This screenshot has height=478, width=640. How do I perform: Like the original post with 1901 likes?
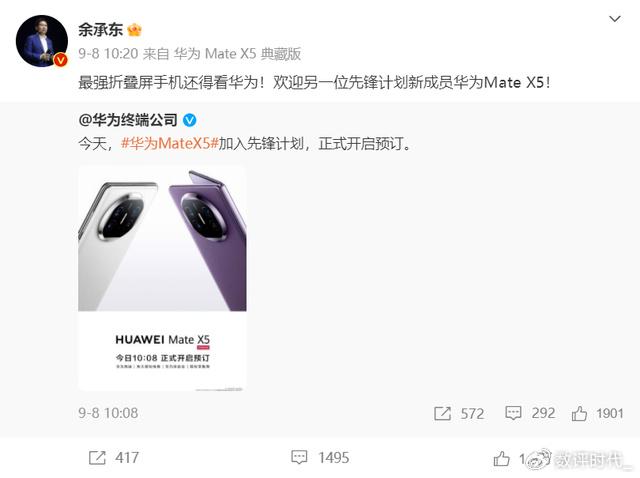click(579, 414)
